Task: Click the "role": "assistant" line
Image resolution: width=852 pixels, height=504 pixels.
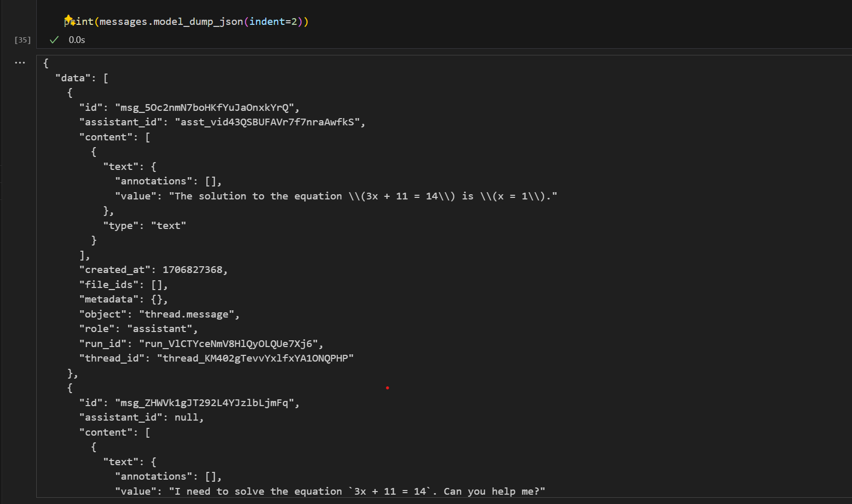Action: pos(138,328)
